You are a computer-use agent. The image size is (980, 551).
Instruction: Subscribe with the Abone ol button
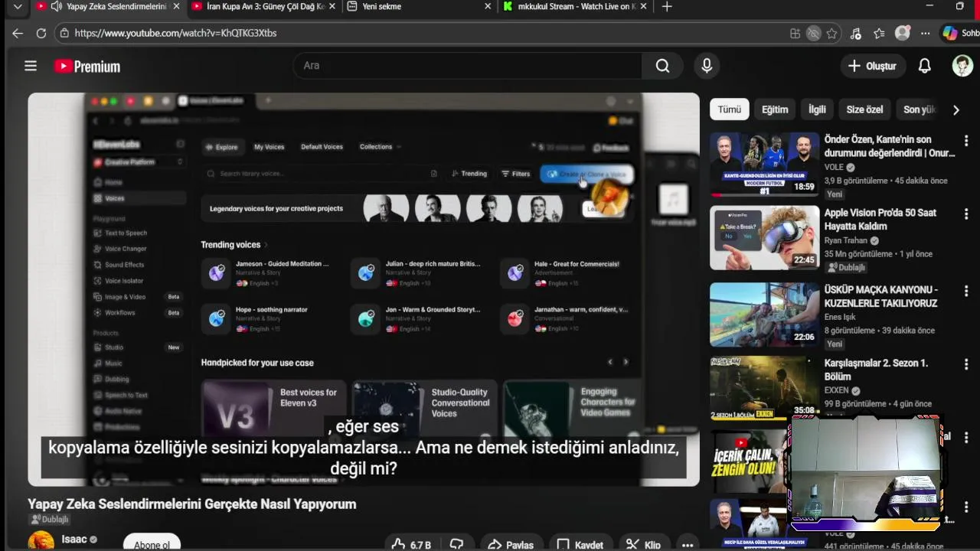pos(152,544)
